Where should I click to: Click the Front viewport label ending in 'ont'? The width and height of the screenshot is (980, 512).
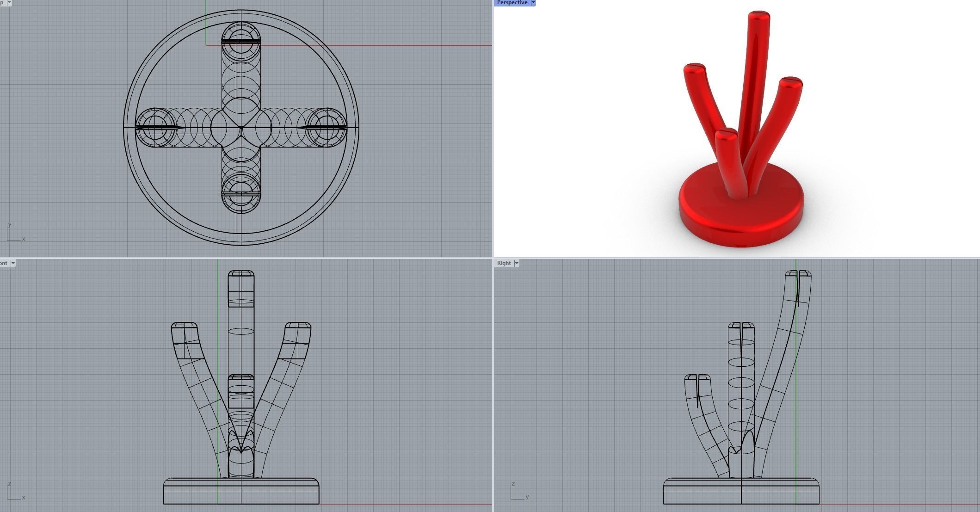click(4, 263)
